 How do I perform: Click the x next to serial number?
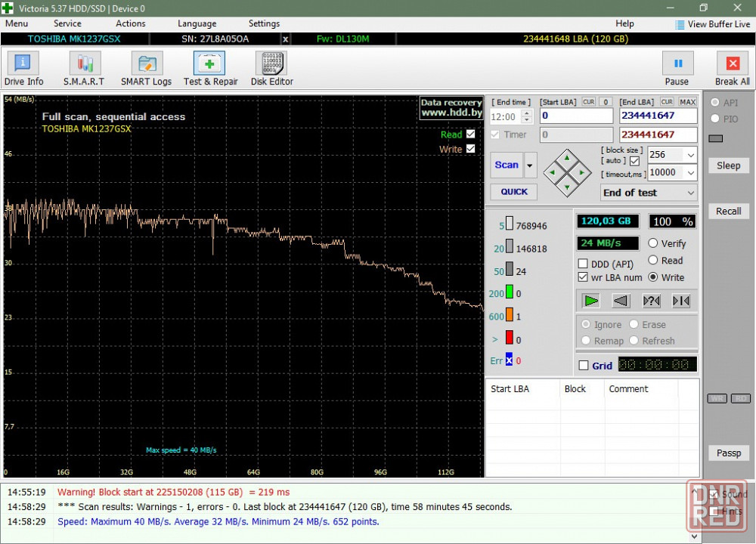pos(286,39)
